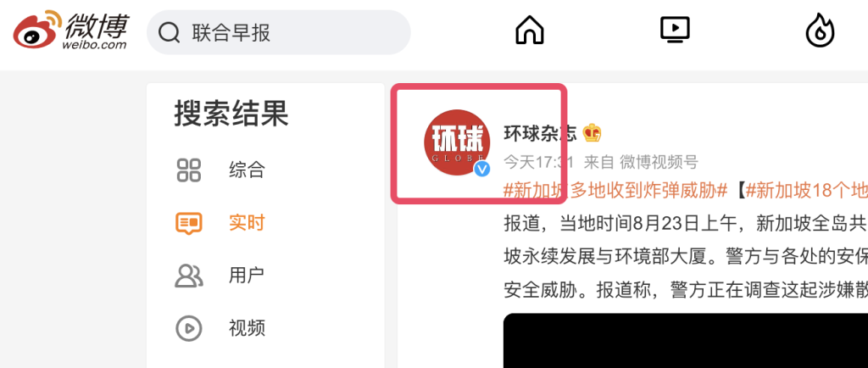
Task: Open the video channel icon
Action: click(675, 30)
